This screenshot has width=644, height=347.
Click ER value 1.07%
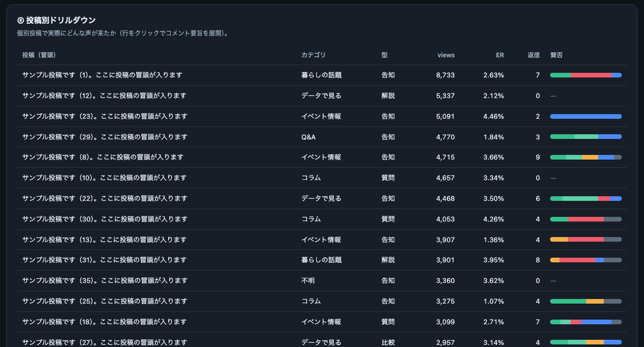[x=494, y=302]
